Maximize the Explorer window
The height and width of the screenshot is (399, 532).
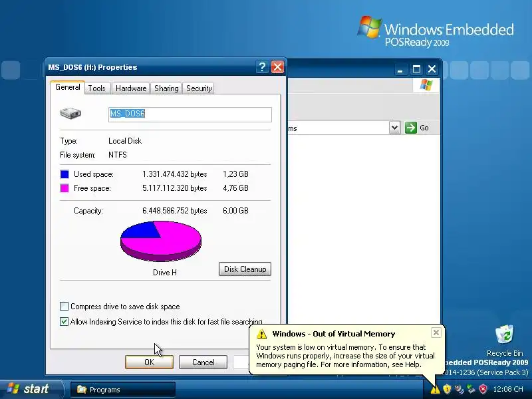pyautogui.click(x=416, y=69)
